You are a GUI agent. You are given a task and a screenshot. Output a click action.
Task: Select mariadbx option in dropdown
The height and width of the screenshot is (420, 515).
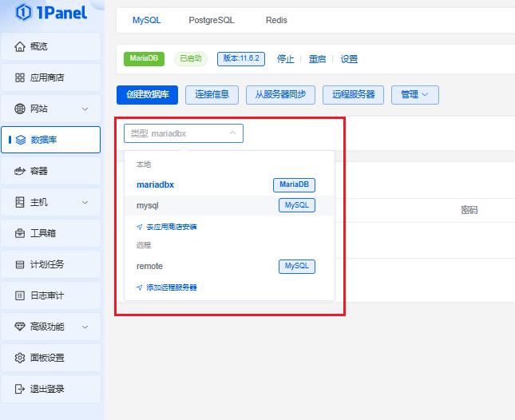coord(229,185)
